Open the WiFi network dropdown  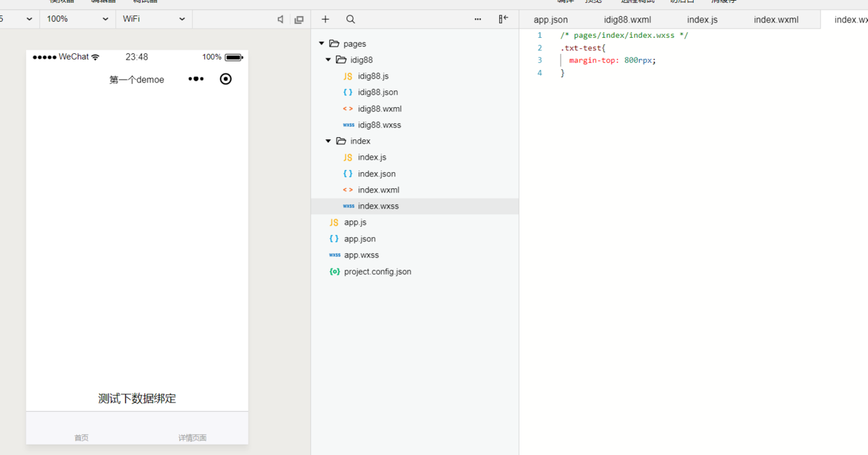point(154,20)
